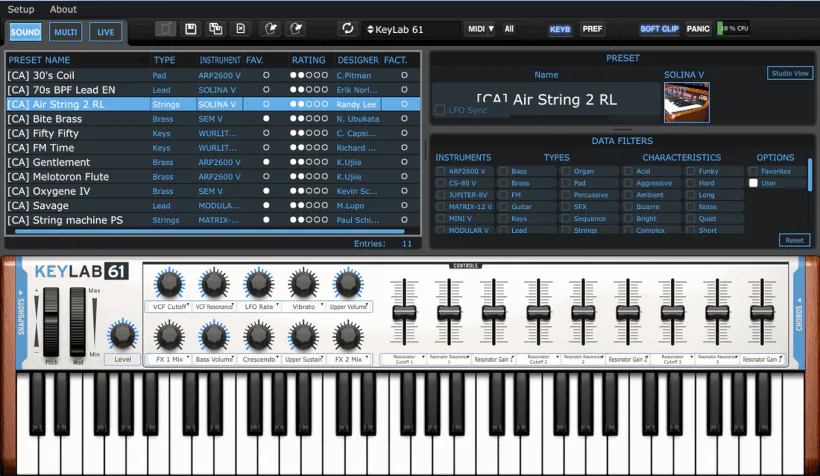Image resolution: width=820 pixels, height=476 pixels.
Task: Open the About menu
Action: coord(63,9)
